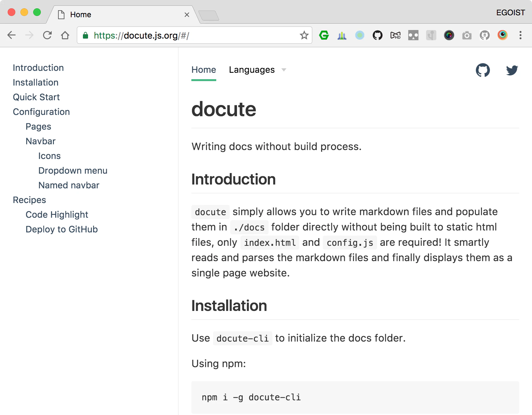Open the dark camera lens extension icon
The height and width of the screenshot is (415, 532).
pyautogui.click(x=449, y=35)
